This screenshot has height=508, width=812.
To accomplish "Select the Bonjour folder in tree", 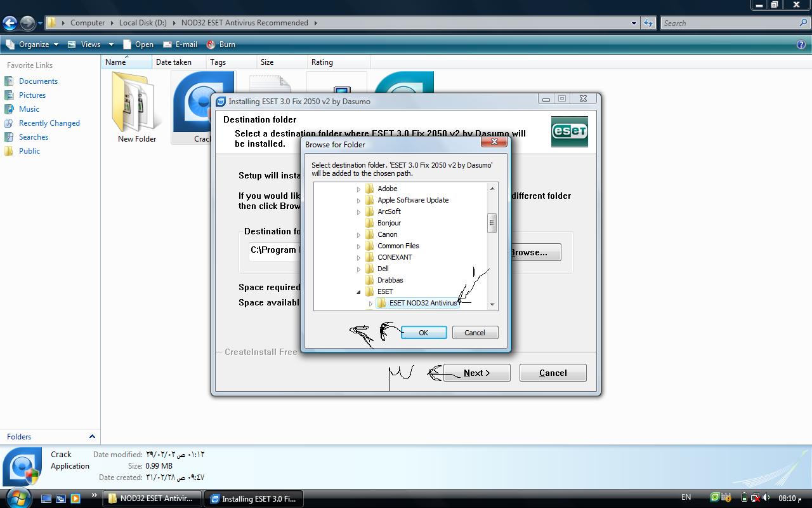I will point(389,223).
